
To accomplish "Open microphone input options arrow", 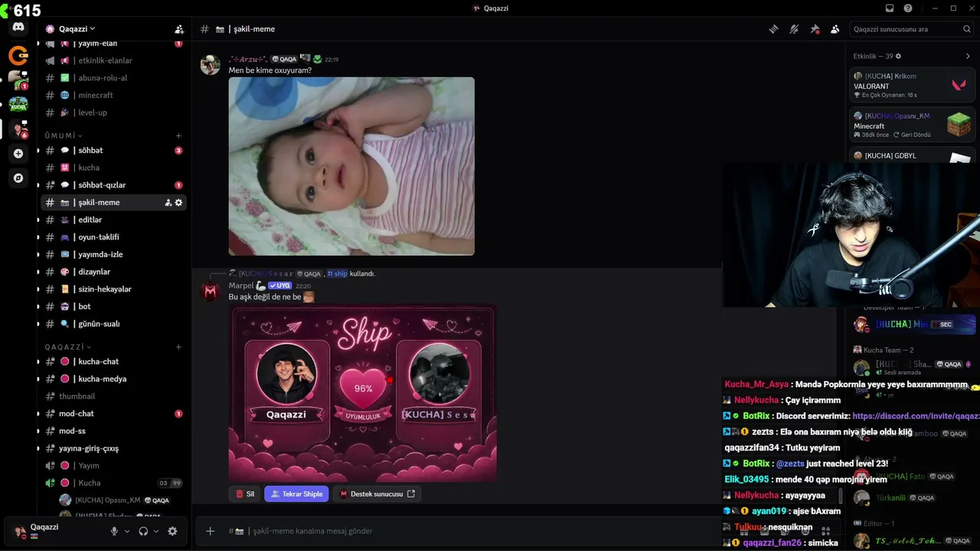I will tap(126, 531).
